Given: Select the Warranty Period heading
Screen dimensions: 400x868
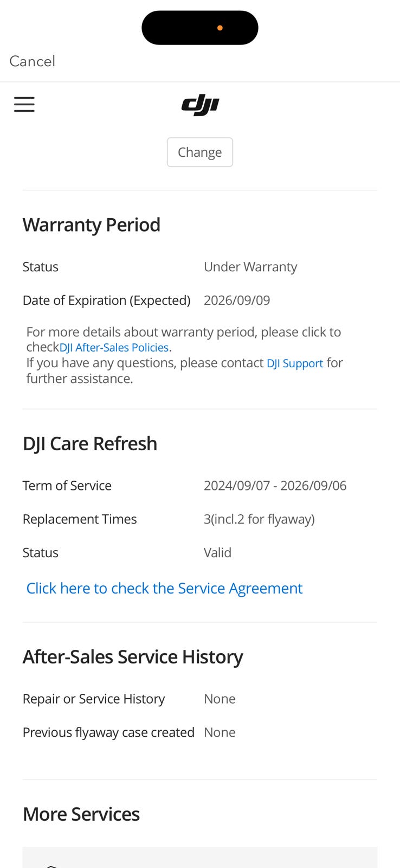Looking at the screenshot, I should coord(92,225).
